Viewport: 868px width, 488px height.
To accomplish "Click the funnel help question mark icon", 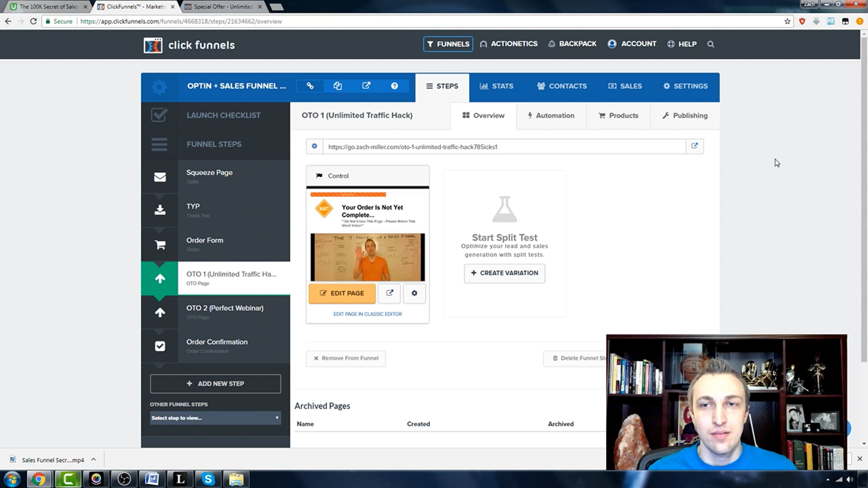I will (x=394, y=86).
